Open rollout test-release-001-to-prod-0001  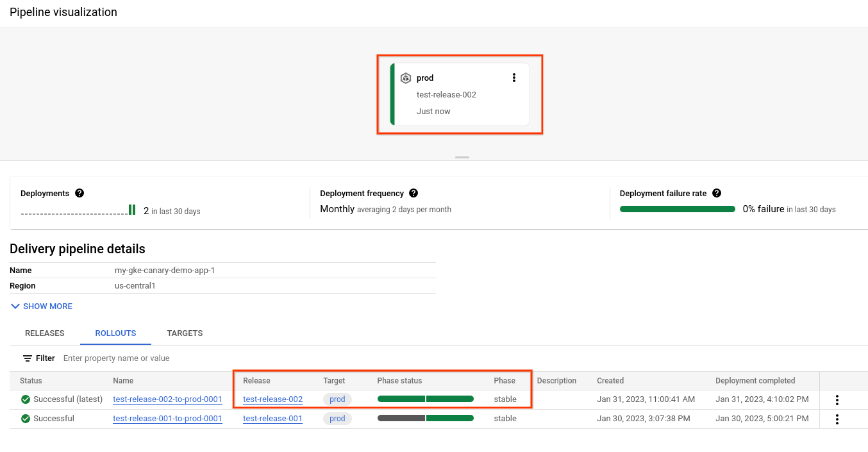pyautogui.click(x=167, y=419)
